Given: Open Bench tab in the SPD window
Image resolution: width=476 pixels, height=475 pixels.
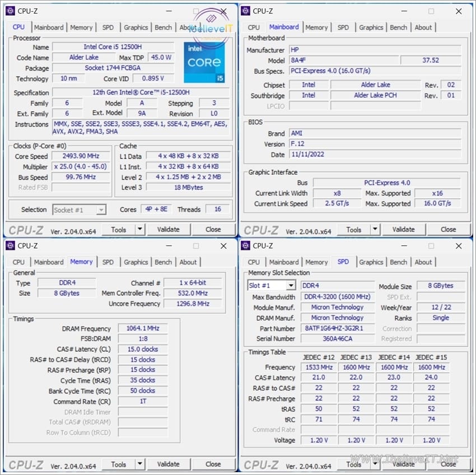Looking at the screenshot, I should [x=398, y=262].
